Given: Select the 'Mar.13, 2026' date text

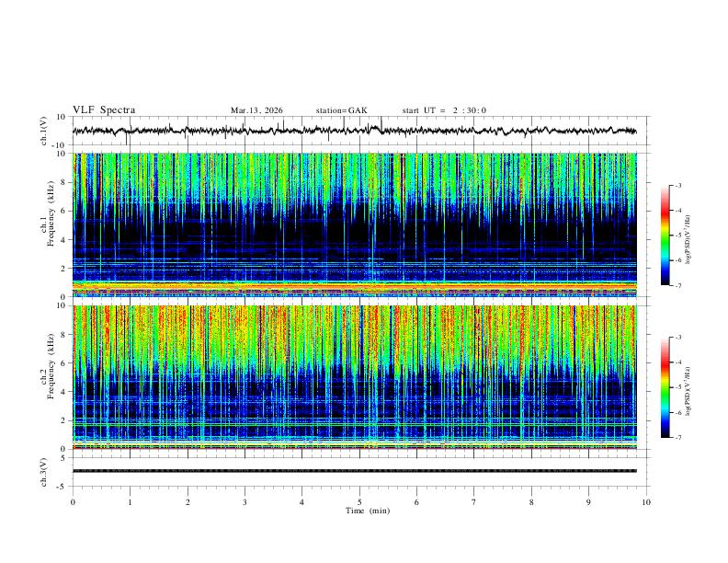Looking at the screenshot, I should pos(256,110).
